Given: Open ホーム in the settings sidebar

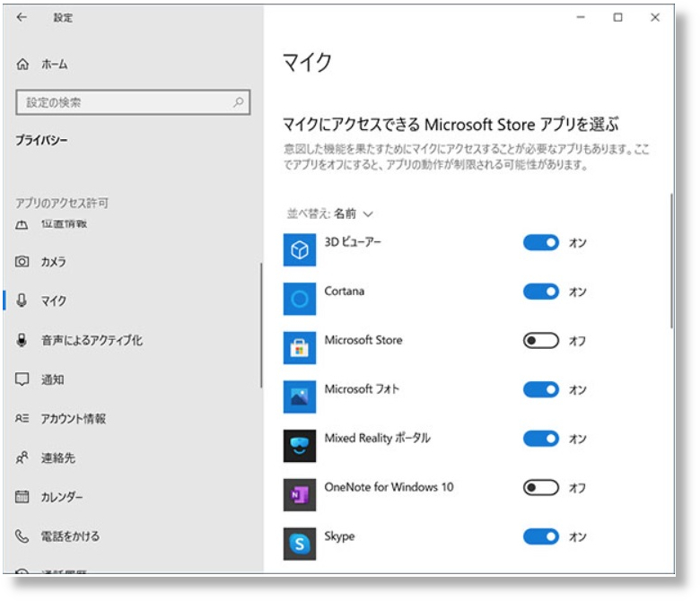Looking at the screenshot, I should [x=132, y=65].
